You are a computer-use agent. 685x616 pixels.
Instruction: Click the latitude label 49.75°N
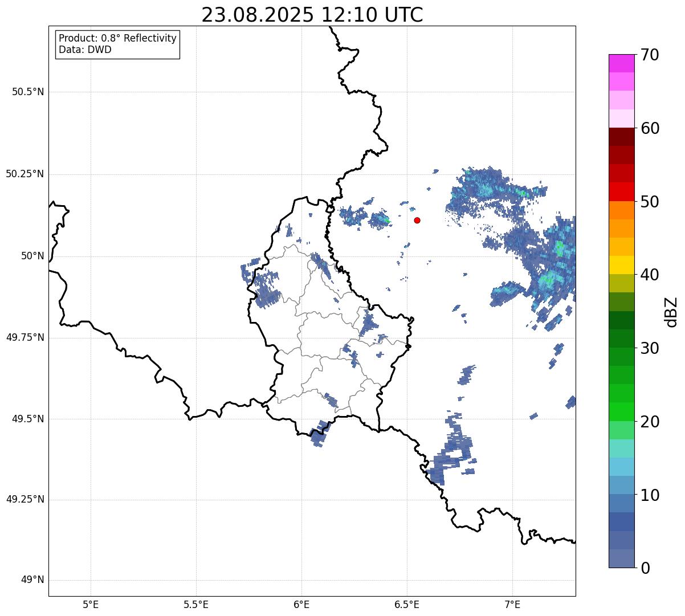[x=25, y=337]
